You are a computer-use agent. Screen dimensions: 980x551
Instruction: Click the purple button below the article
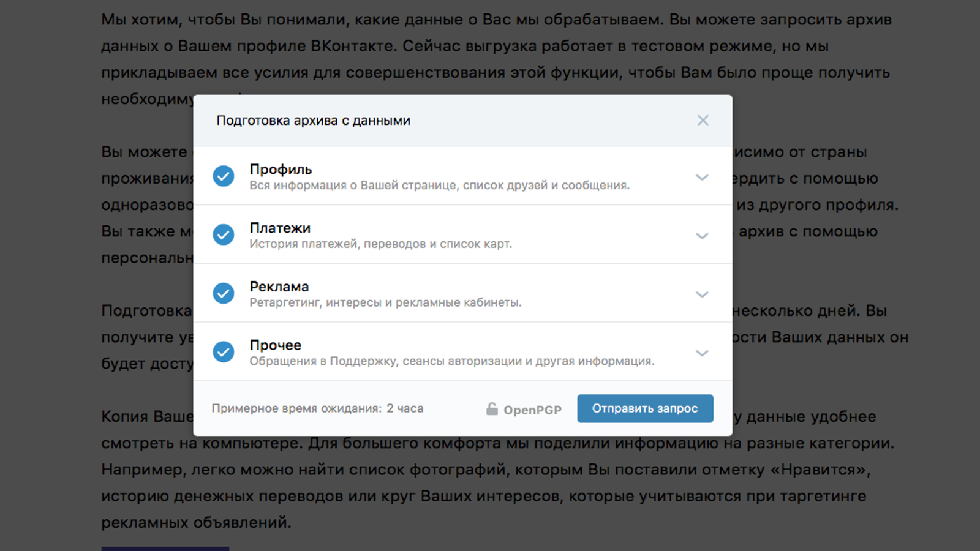165,548
